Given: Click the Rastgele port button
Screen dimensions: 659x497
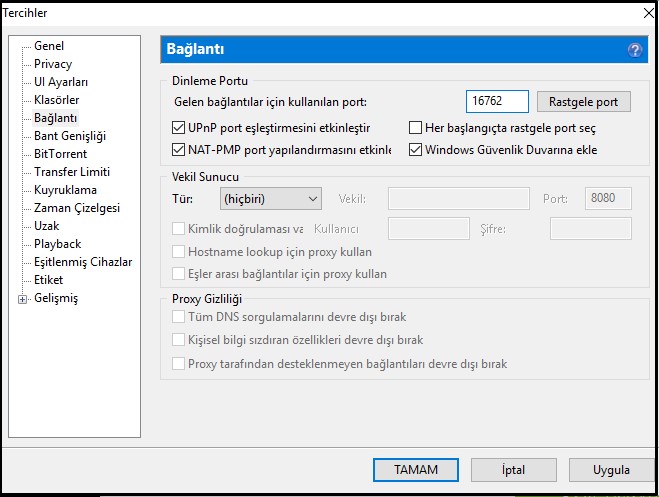Looking at the screenshot, I should (583, 102).
